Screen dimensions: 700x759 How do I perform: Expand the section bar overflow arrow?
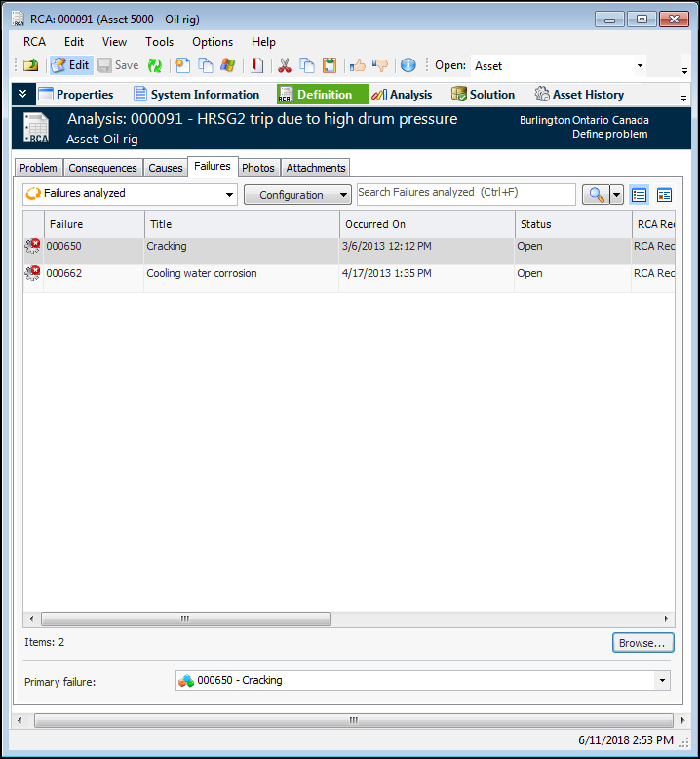(x=683, y=99)
